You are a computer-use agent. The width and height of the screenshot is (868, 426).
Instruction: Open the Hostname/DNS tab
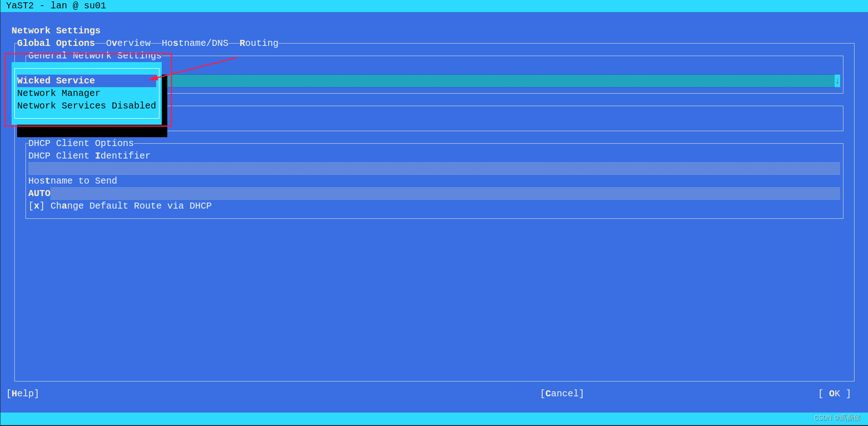point(195,43)
